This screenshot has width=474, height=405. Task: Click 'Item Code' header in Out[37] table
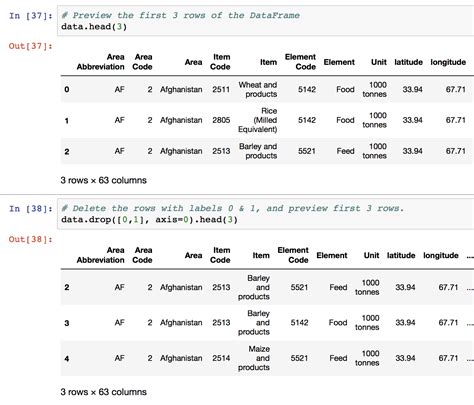tap(220, 62)
